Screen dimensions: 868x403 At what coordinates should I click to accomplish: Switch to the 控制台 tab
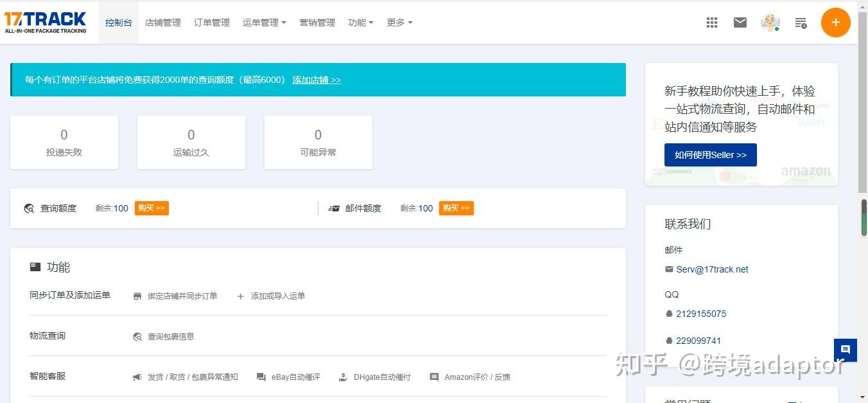pos(118,22)
